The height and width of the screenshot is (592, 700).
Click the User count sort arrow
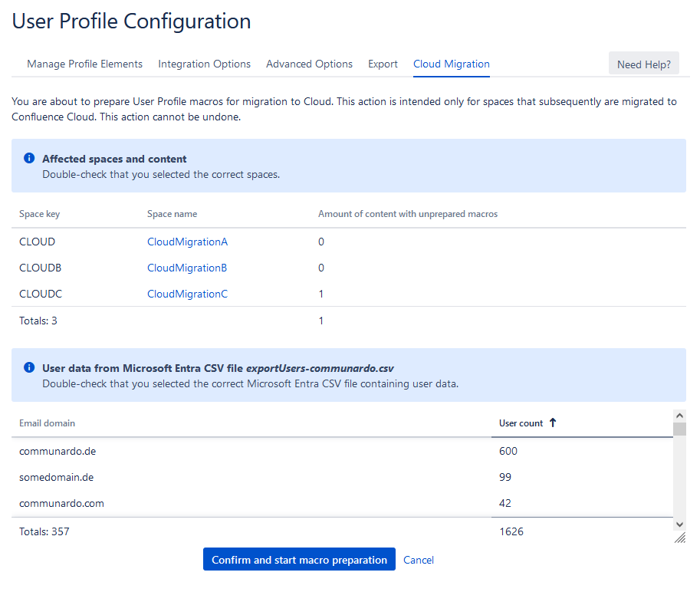[x=553, y=423]
